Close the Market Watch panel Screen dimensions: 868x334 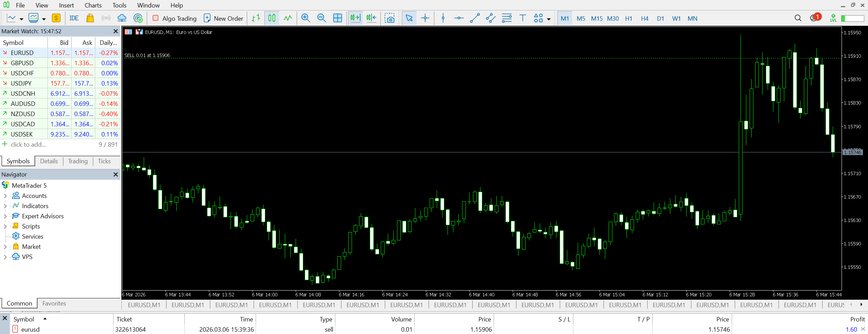click(116, 31)
